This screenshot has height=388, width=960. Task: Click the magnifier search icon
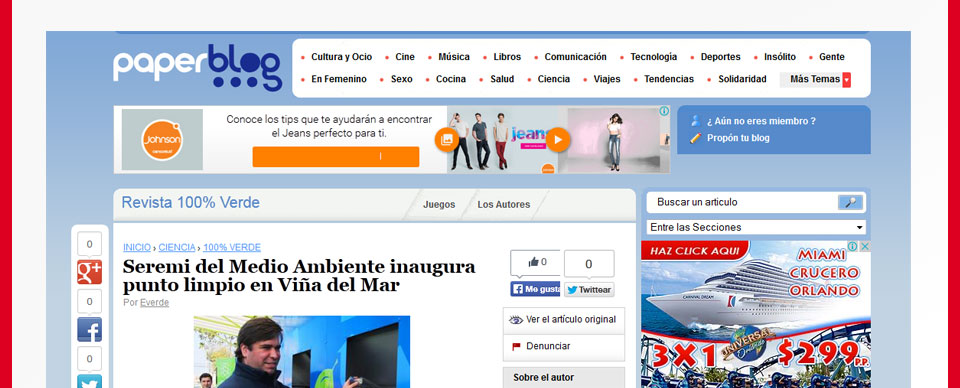click(850, 203)
